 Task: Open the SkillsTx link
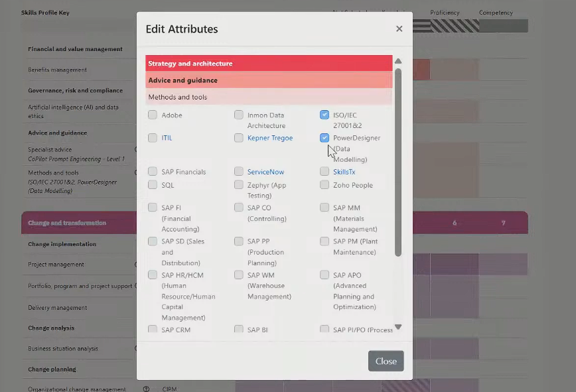tap(344, 172)
